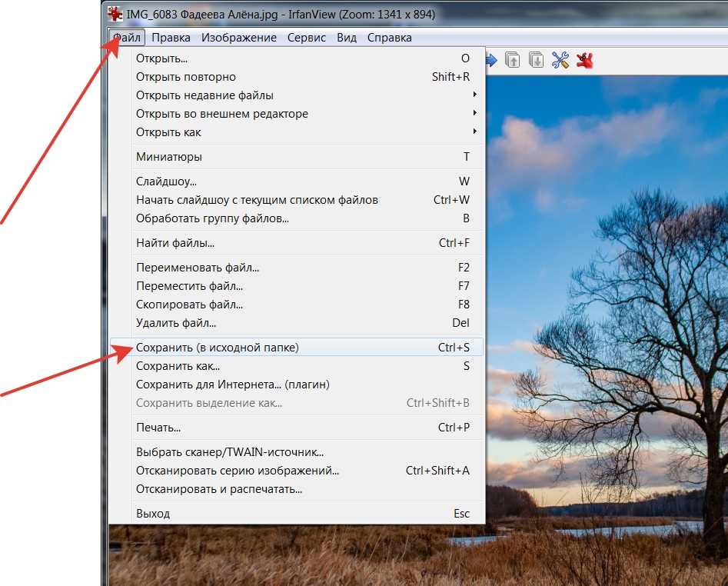Select Сохранить для Интернета... (плагин)
Viewport: 728px width, 586px height.
coord(297,385)
